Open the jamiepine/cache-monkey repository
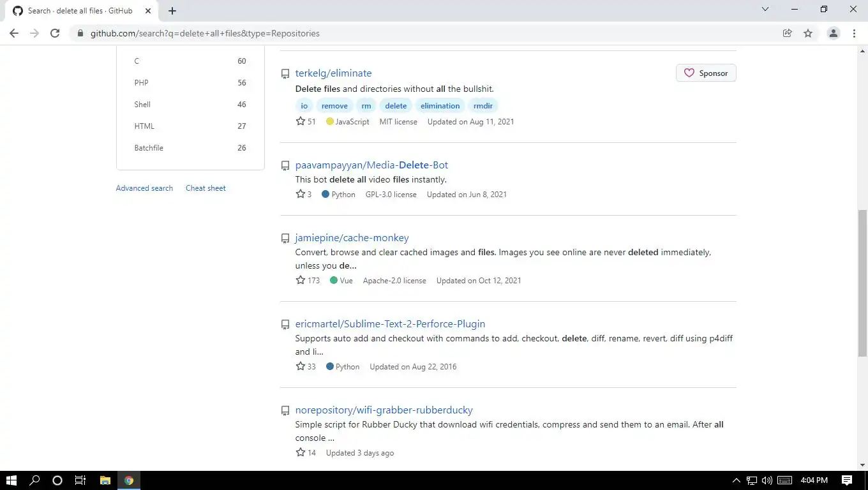868x490 pixels. coord(352,238)
